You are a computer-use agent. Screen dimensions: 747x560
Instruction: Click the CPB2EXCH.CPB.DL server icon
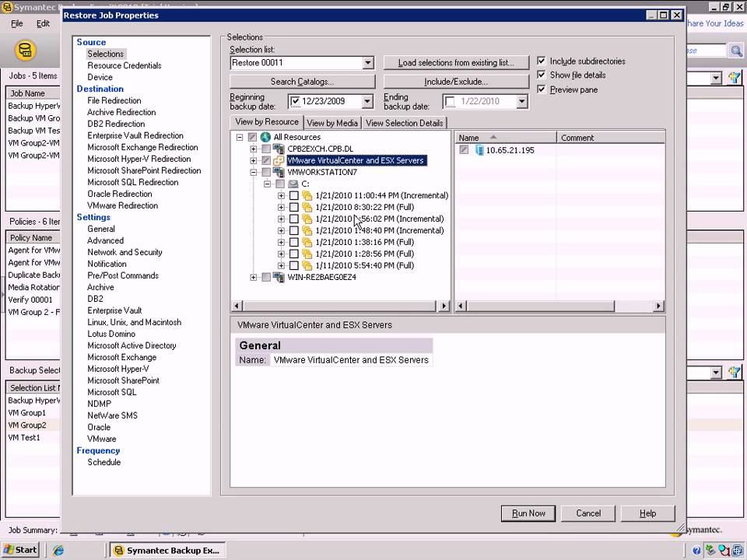pos(279,149)
